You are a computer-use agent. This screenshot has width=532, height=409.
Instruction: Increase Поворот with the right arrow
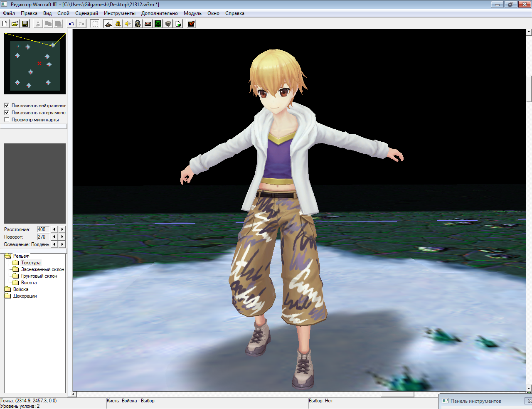click(x=62, y=237)
